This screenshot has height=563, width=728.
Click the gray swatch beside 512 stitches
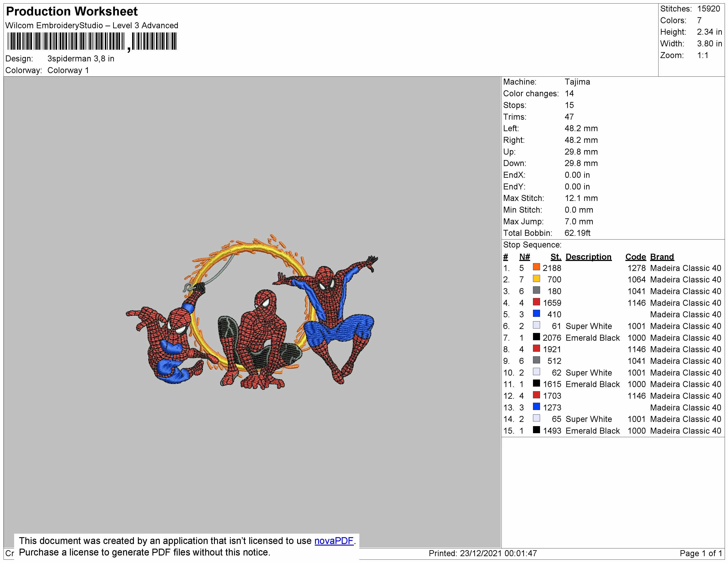coord(536,360)
